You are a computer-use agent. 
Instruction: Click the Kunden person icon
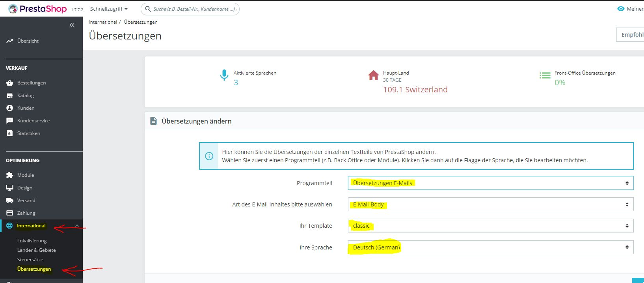click(9, 108)
